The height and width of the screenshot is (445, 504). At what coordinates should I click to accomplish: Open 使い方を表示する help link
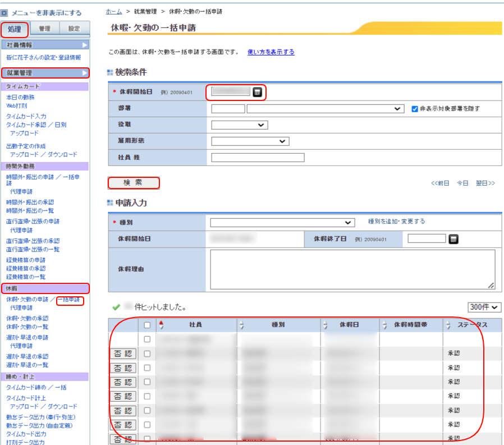coord(271,52)
